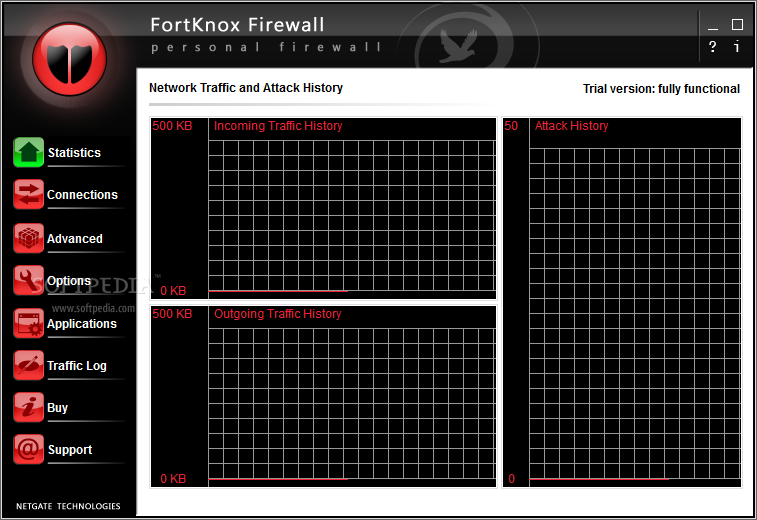Click the Options wrench icon
Viewport: 757px width, 520px height.
(x=28, y=280)
